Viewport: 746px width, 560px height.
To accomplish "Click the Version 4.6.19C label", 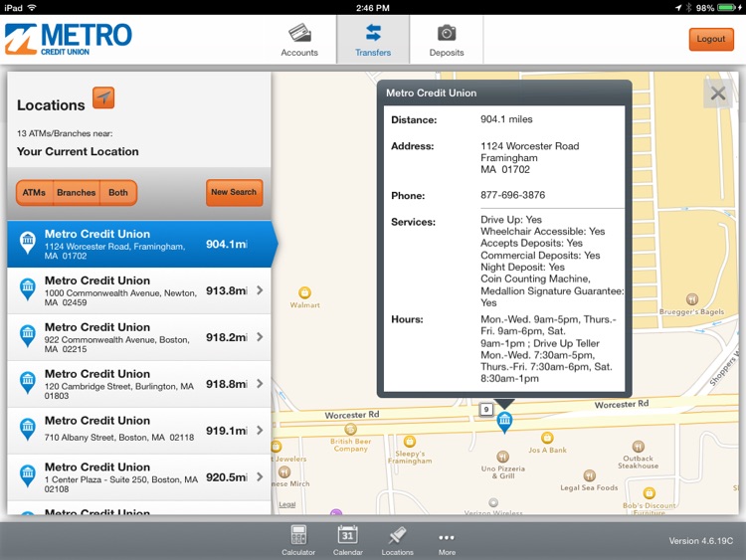I will coord(701,541).
